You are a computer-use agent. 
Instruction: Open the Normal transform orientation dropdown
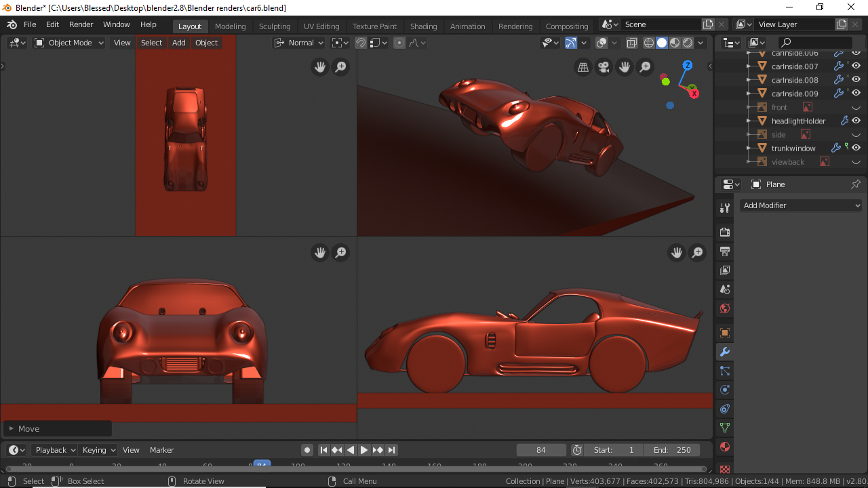tap(298, 43)
